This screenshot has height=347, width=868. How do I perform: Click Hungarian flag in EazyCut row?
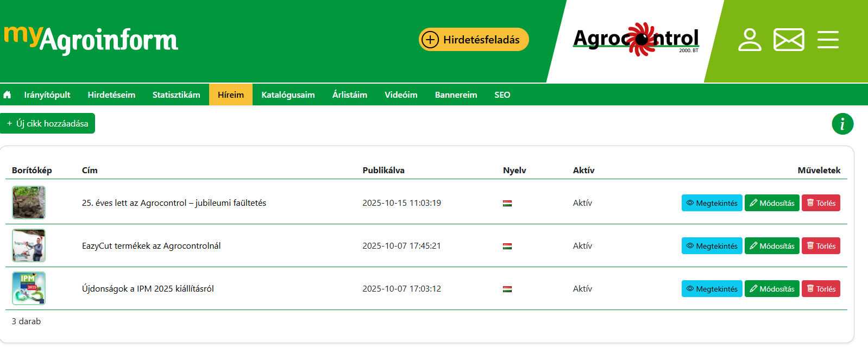pyautogui.click(x=507, y=246)
